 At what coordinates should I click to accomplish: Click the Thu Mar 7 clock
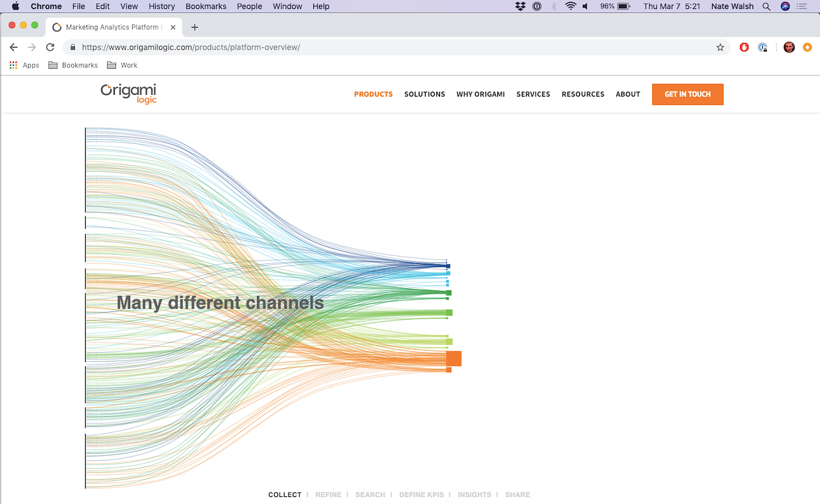coord(671,6)
